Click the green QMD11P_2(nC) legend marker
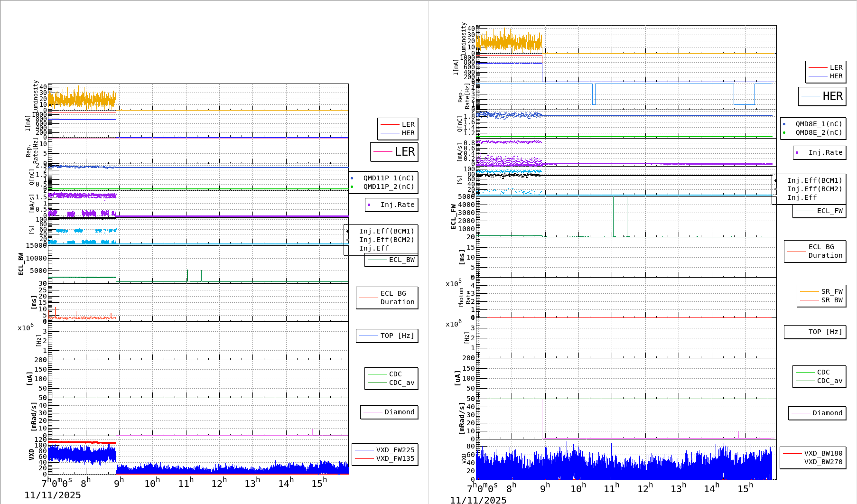Viewport: 857px width, 504px height. pyautogui.click(x=352, y=187)
